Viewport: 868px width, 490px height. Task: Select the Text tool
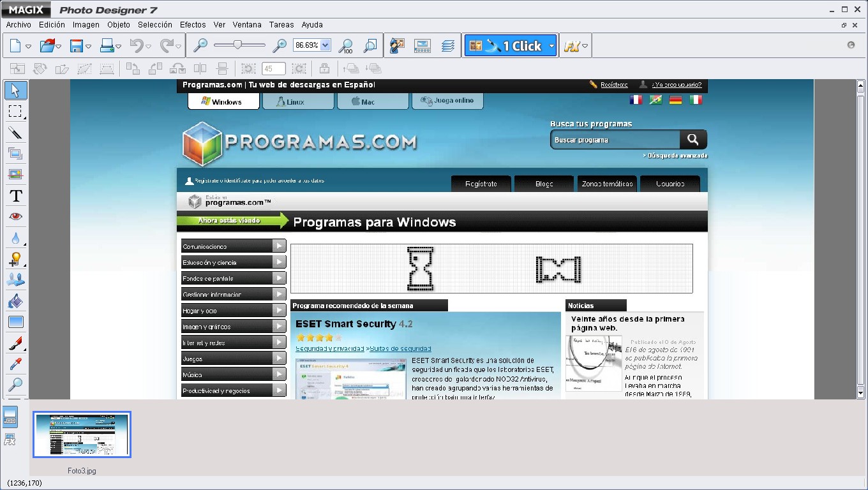tap(15, 196)
